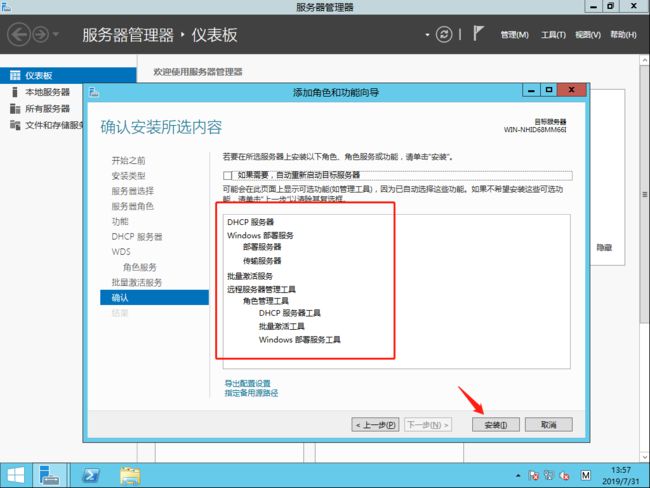The image size is (650, 488).
Task: Click the 仪表板 sidebar icon
Action: click(15, 75)
